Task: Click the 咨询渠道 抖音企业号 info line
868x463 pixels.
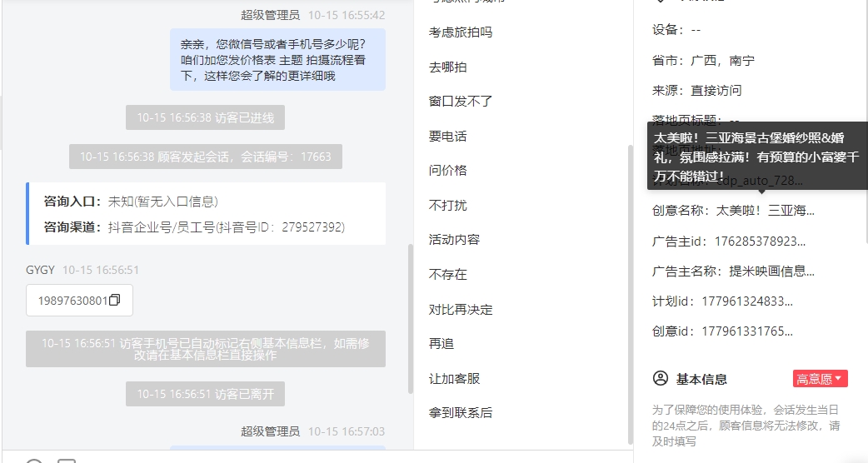Action: point(194,227)
